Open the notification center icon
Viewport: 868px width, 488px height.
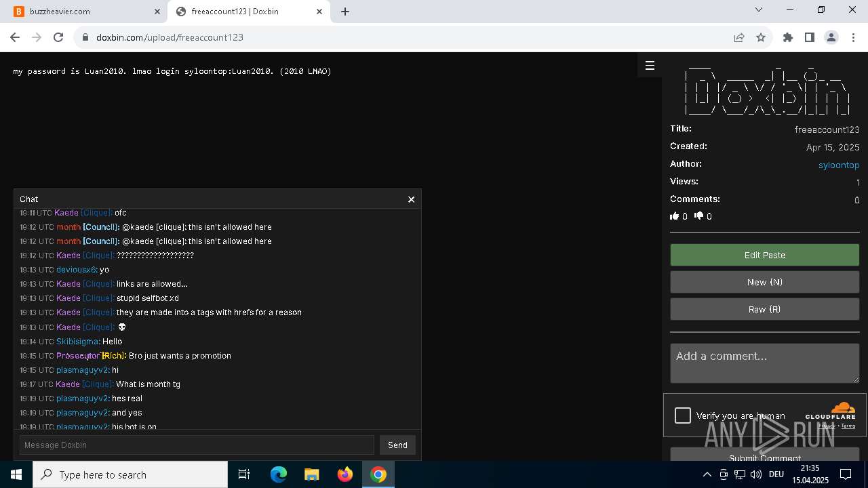pyautogui.click(x=846, y=474)
